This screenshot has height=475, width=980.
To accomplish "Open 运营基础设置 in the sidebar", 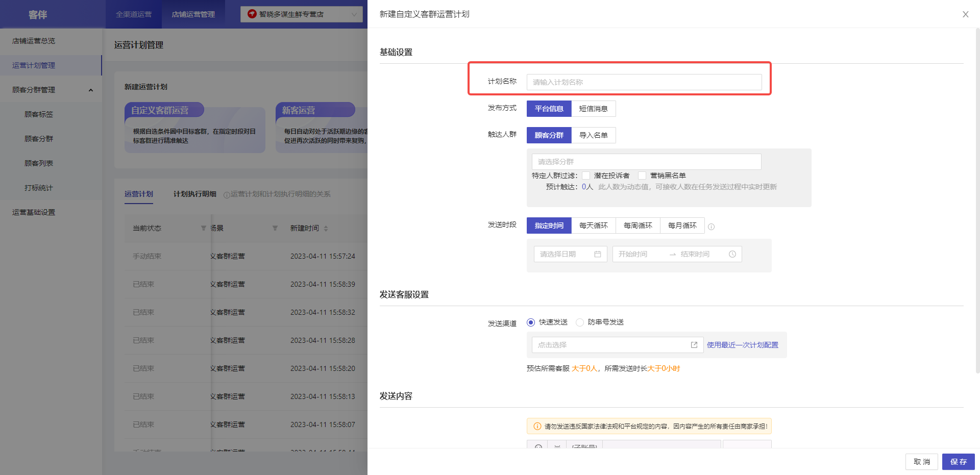I will [x=51, y=212].
